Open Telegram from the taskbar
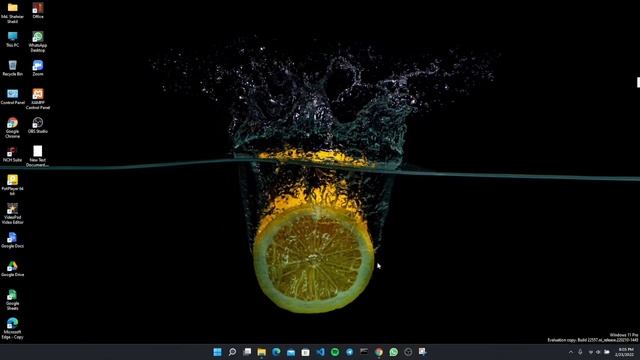Image resolution: width=640 pixels, height=360 pixels. coord(350,352)
